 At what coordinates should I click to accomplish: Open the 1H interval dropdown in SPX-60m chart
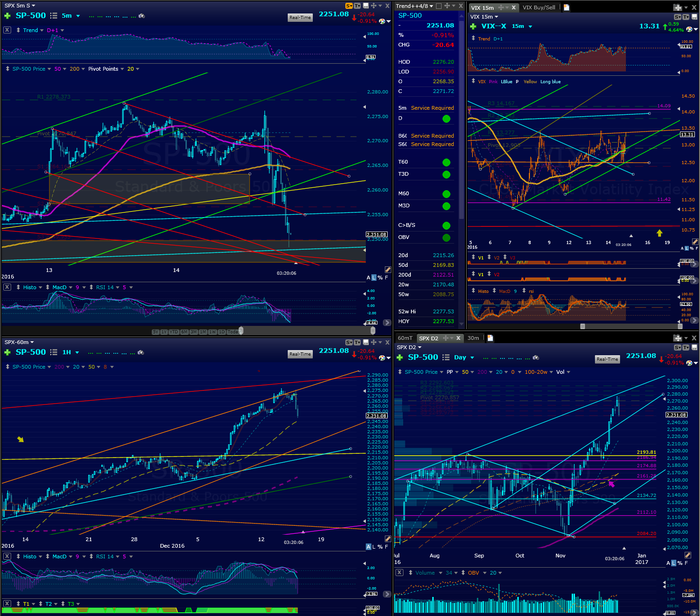pyautogui.click(x=77, y=352)
